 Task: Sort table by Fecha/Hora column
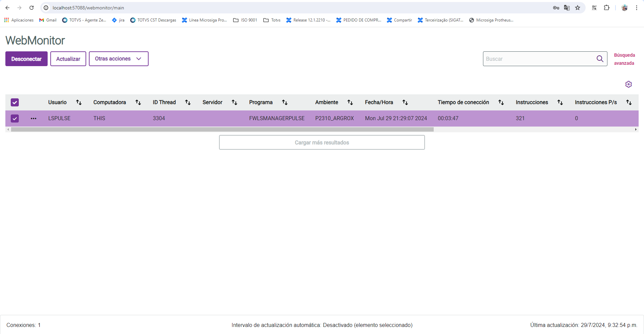pos(405,102)
